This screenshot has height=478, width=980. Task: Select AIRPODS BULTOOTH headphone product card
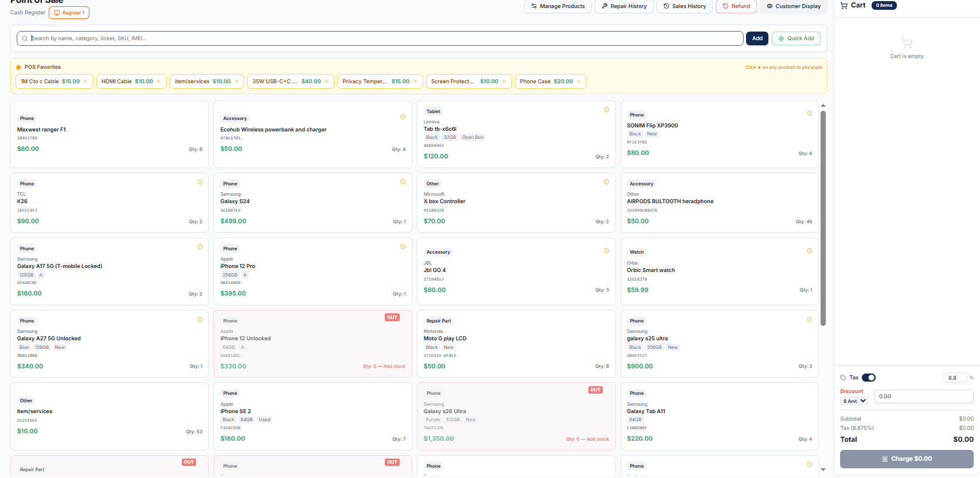point(719,203)
